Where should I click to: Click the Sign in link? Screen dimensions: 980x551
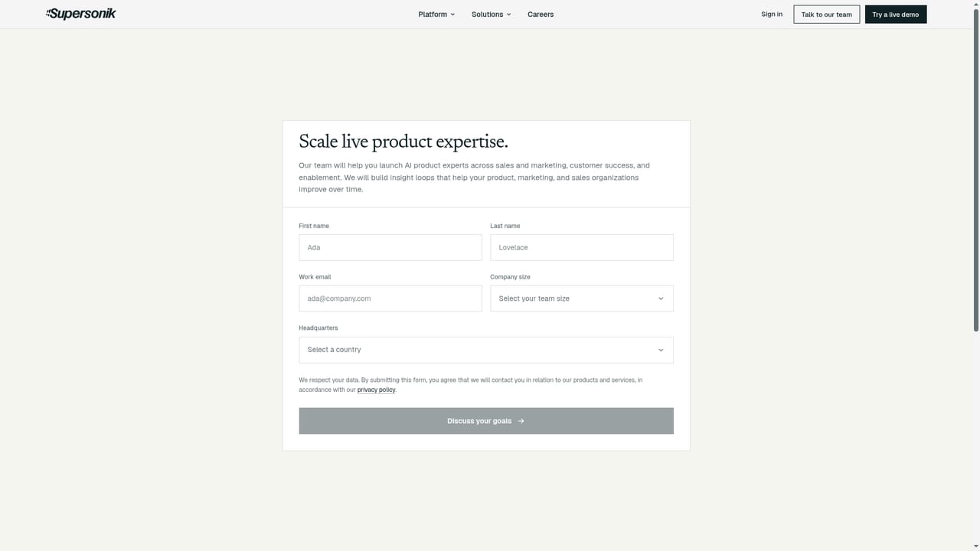(x=772, y=15)
